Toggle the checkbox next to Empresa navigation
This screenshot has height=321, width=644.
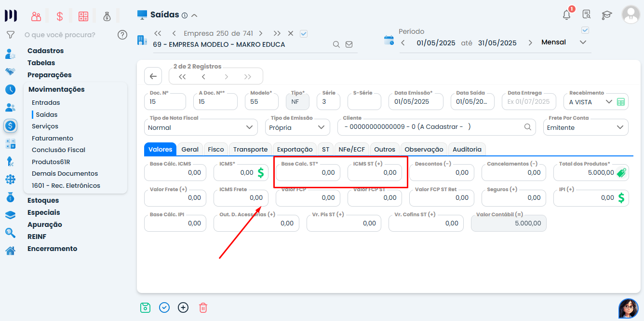coord(304,33)
